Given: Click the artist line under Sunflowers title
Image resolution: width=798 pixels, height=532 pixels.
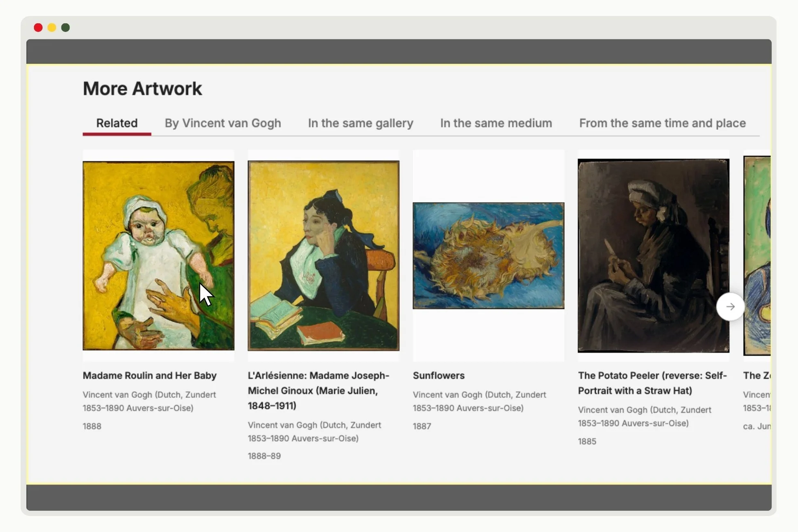Looking at the screenshot, I should coord(480,401).
